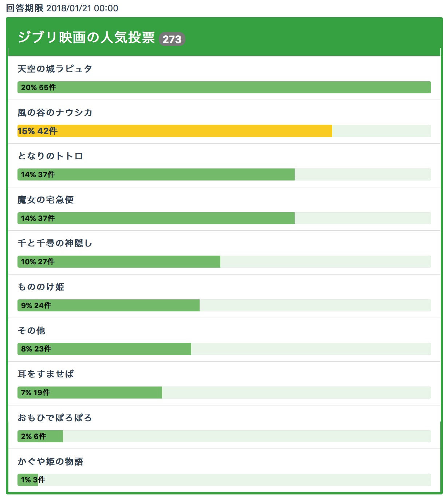Screen dimensions: 448x501
Task: Click the yellow 15% 42件 bar
Action: pos(175,131)
